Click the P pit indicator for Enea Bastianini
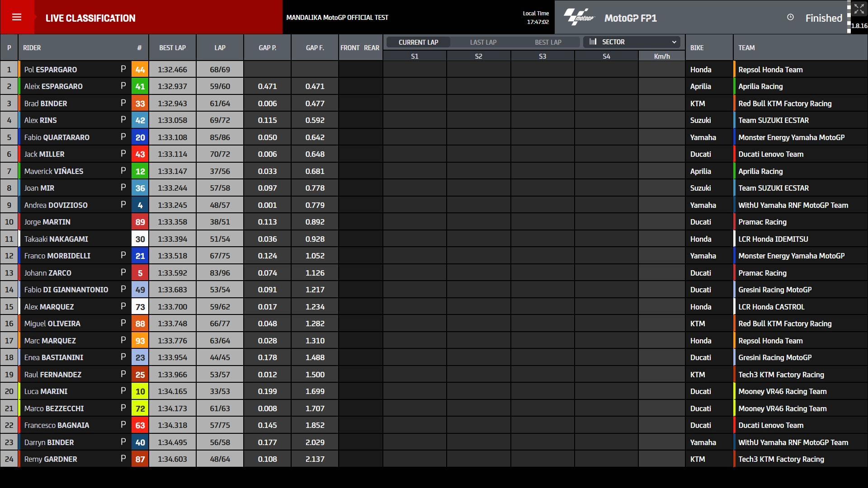 pyautogui.click(x=123, y=357)
